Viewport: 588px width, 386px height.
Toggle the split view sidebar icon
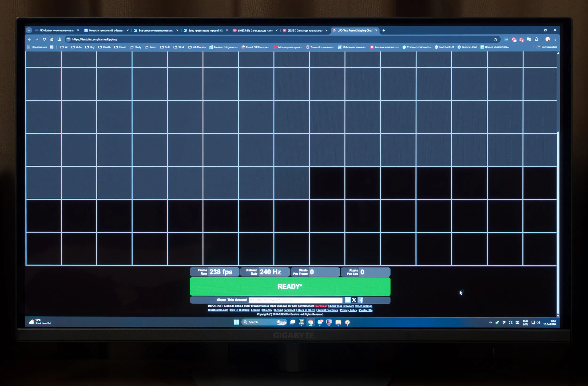tap(59, 39)
